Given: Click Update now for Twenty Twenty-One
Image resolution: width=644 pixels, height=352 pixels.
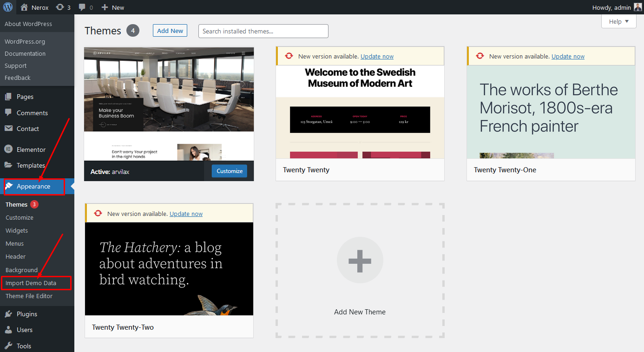Looking at the screenshot, I should [x=568, y=56].
